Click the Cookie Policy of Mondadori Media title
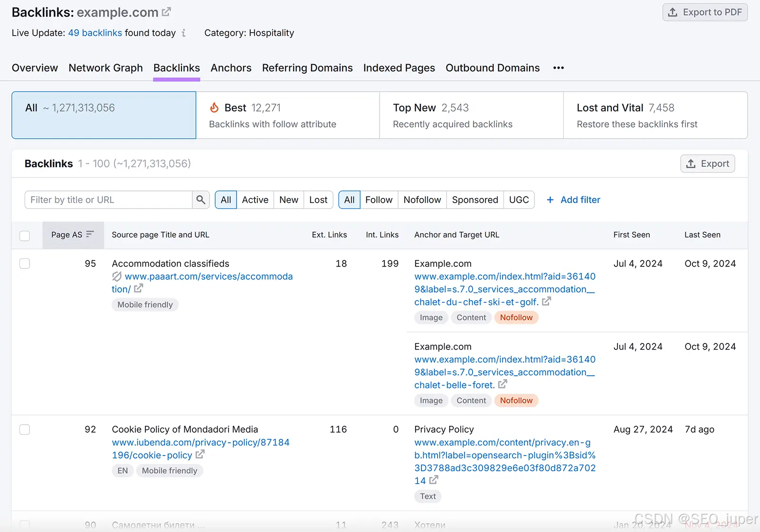 [x=185, y=429]
